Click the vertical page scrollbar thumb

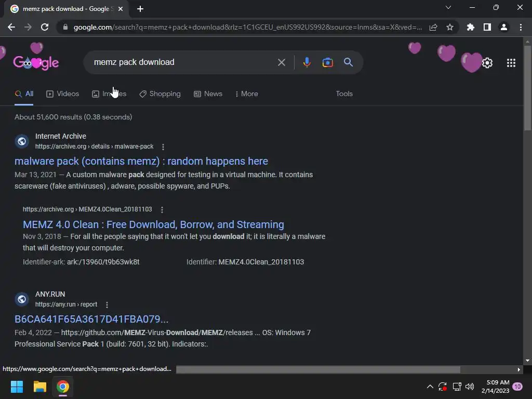pos(527,87)
